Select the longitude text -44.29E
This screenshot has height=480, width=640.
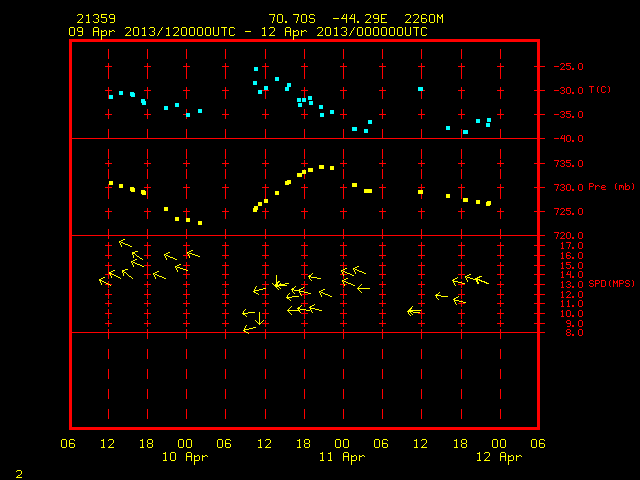point(360,19)
